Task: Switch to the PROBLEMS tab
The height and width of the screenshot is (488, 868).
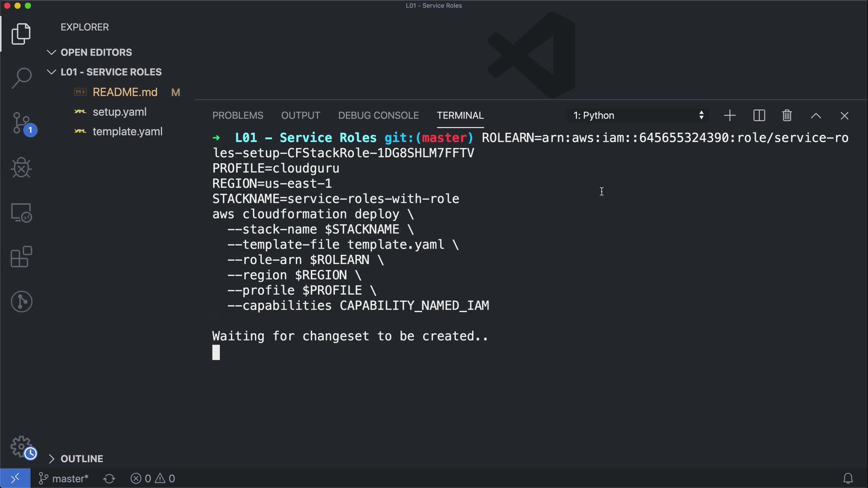Action: pos(238,116)
